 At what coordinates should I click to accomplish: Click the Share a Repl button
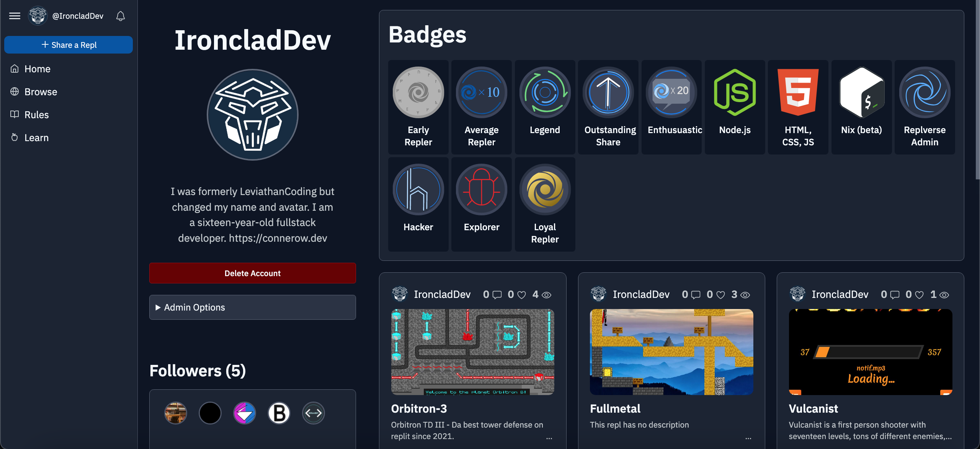[x=69, y=45]
